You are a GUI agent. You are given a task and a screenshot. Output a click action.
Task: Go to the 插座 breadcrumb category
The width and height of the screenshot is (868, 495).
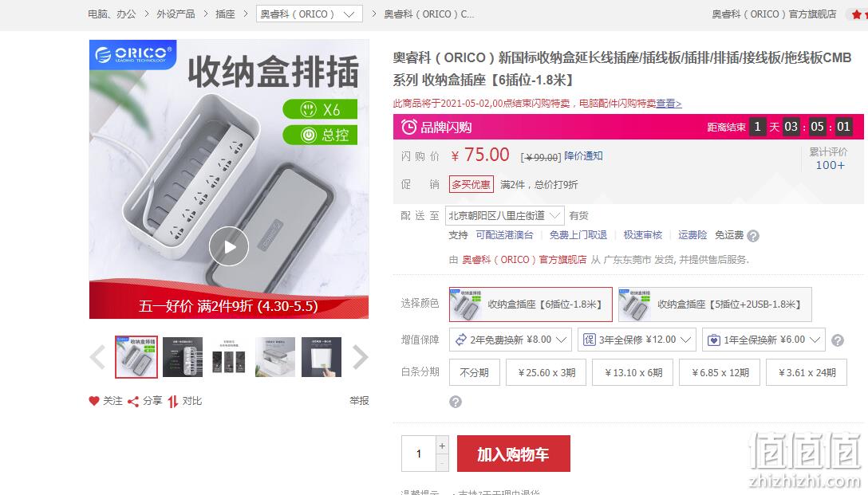click(225, 14)
